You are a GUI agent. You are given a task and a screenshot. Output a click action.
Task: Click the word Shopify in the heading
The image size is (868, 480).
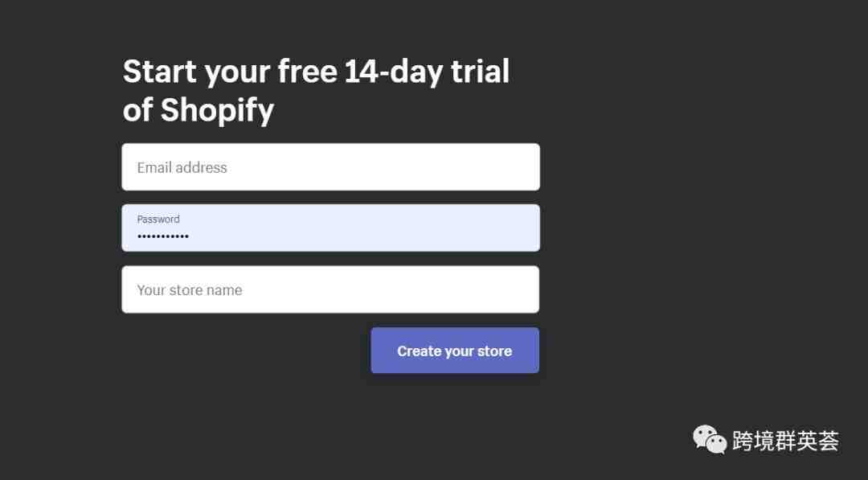click(217, 110)
